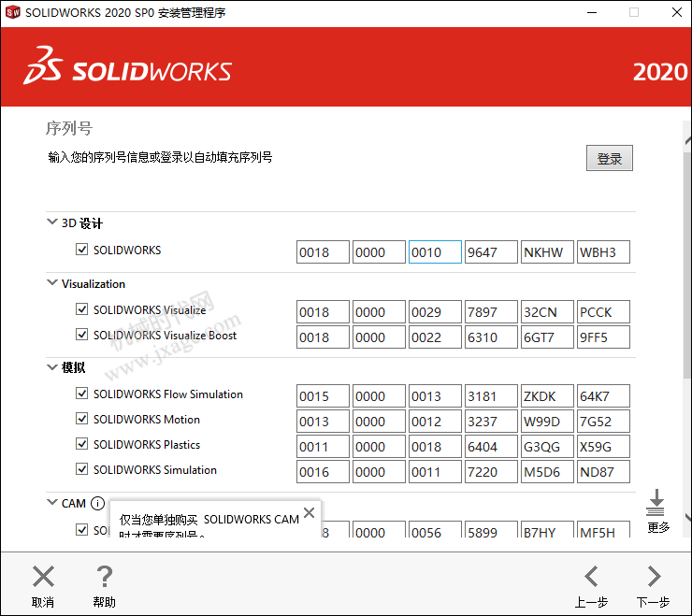
Task: Click the Motion serial field 3237
Action: point(491,421)
